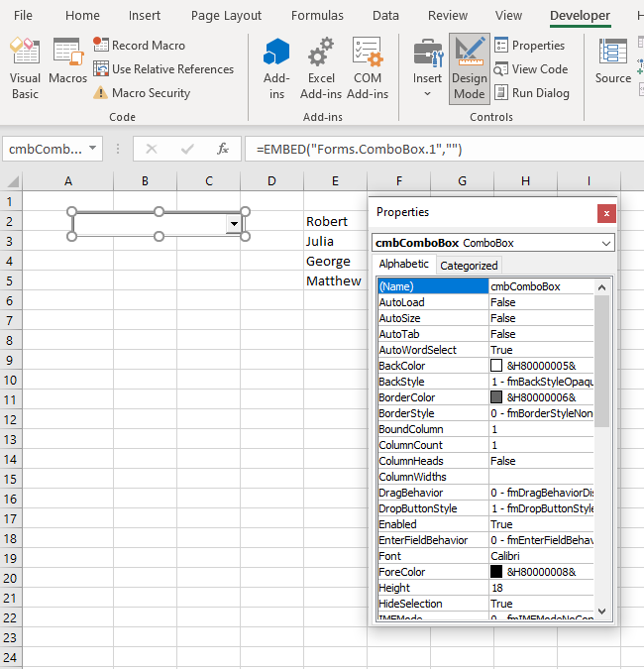Open the Formulas ribbon tab
Screen dimensions: 644x669
pos(315,16)
